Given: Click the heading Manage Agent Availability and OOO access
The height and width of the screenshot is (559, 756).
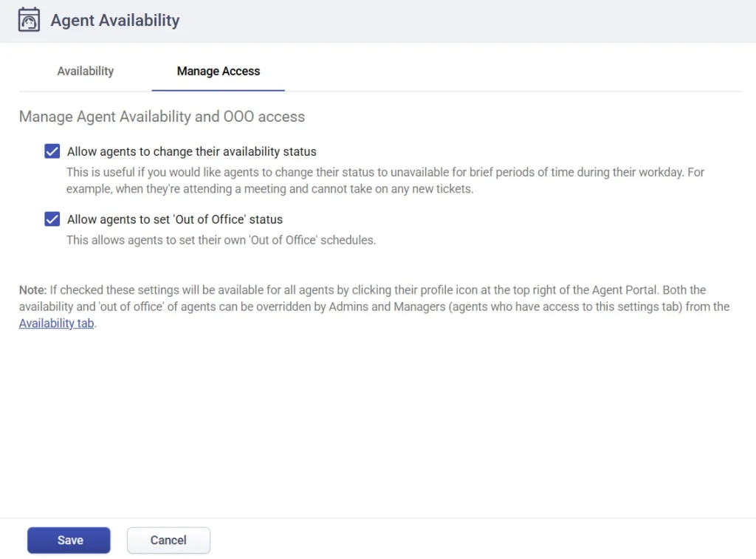Looking at the screenshot, I should point(162,117).
